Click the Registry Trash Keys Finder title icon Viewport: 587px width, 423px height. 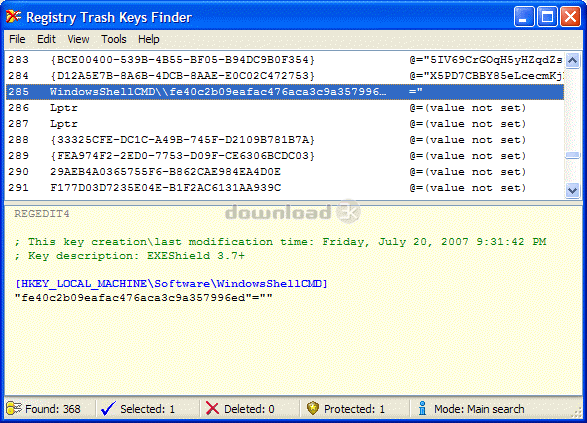coord(13,16)
